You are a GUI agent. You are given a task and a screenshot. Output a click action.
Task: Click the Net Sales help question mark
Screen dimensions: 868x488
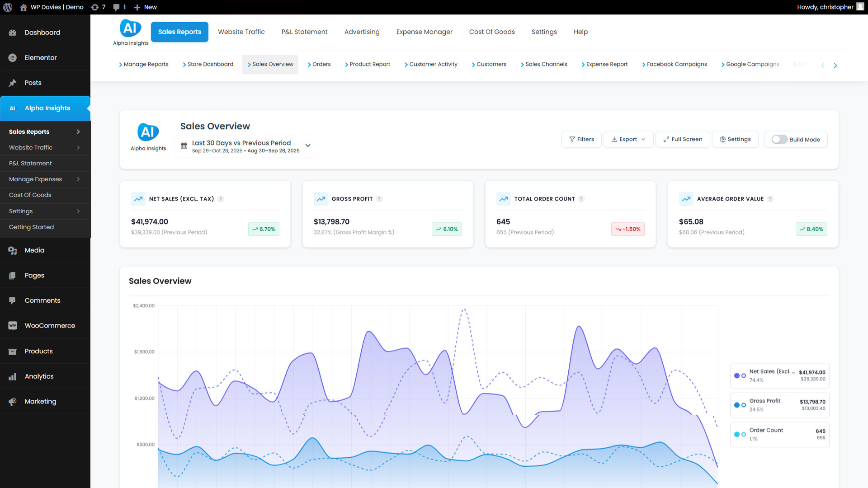[x=221, y=199]
